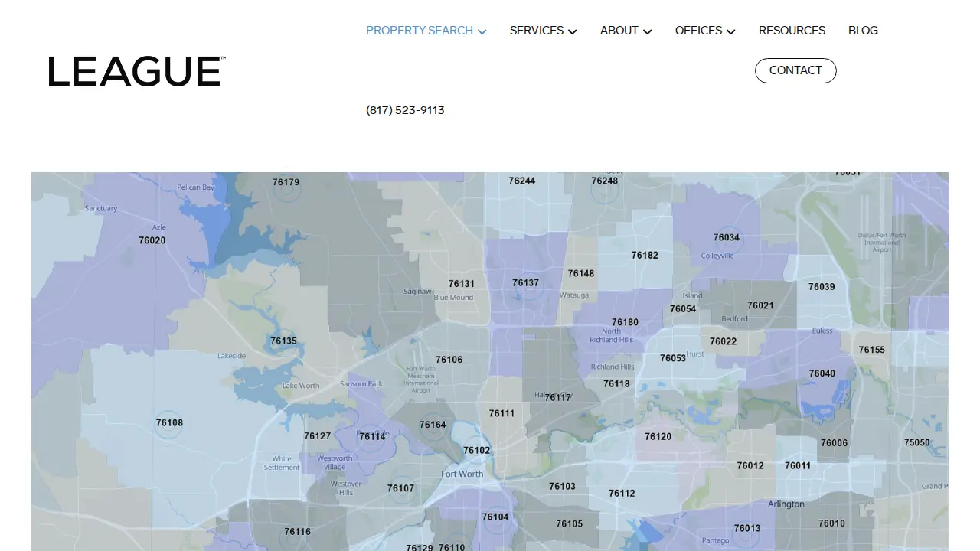Select zip code 76148 on map
The height and width of the screenshot is (551, 980).
click(x=580, y=273)
